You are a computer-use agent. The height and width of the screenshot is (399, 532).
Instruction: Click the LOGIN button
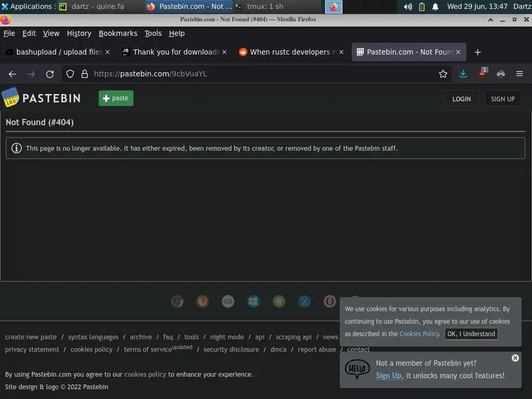pyautogui.click(x=461, y=99)
